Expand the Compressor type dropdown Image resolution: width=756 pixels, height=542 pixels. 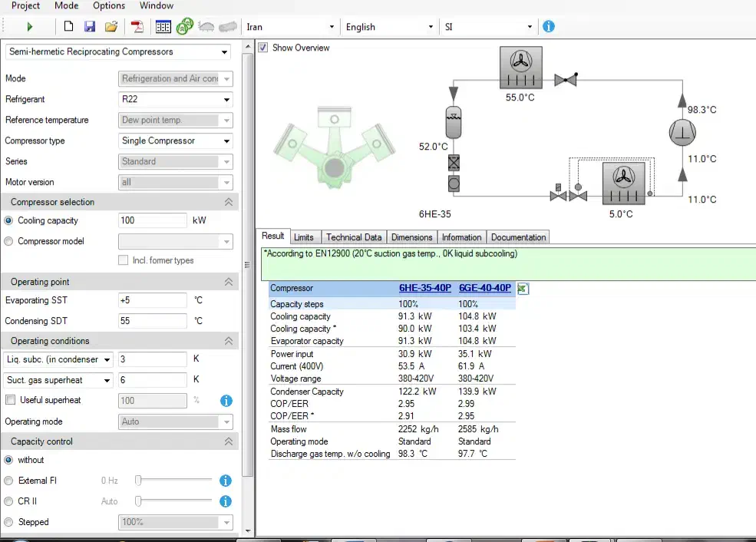pos(226,141)
